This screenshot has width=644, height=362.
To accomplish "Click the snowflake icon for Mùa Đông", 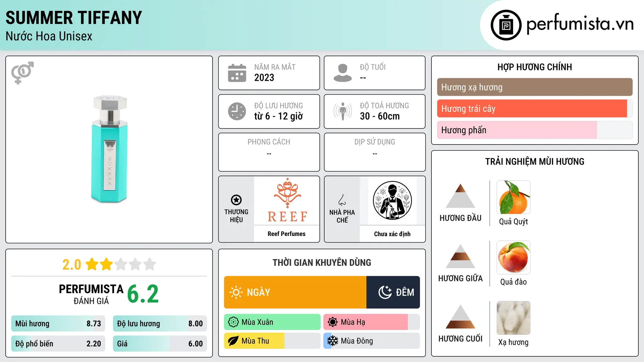I will pos(333,341).
